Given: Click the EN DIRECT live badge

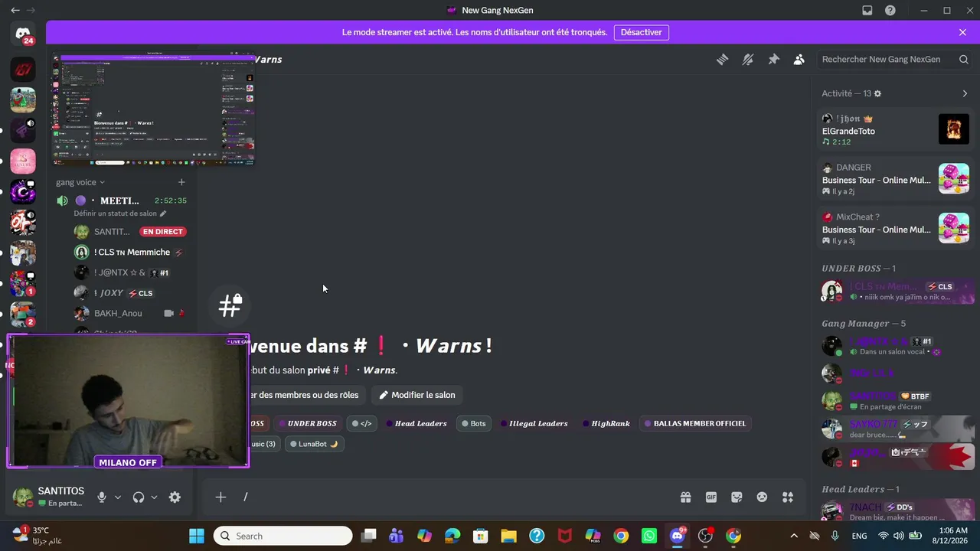Looking at the screenshot, I should [163, 232].
